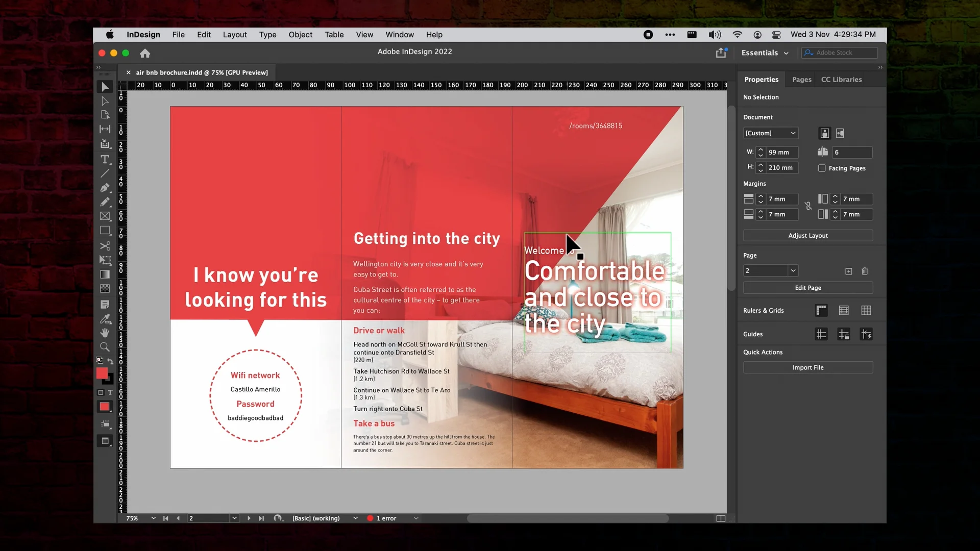This screenshot has width=980, height=551.
Task: Select the Line tool
Action: coord(105,174)
